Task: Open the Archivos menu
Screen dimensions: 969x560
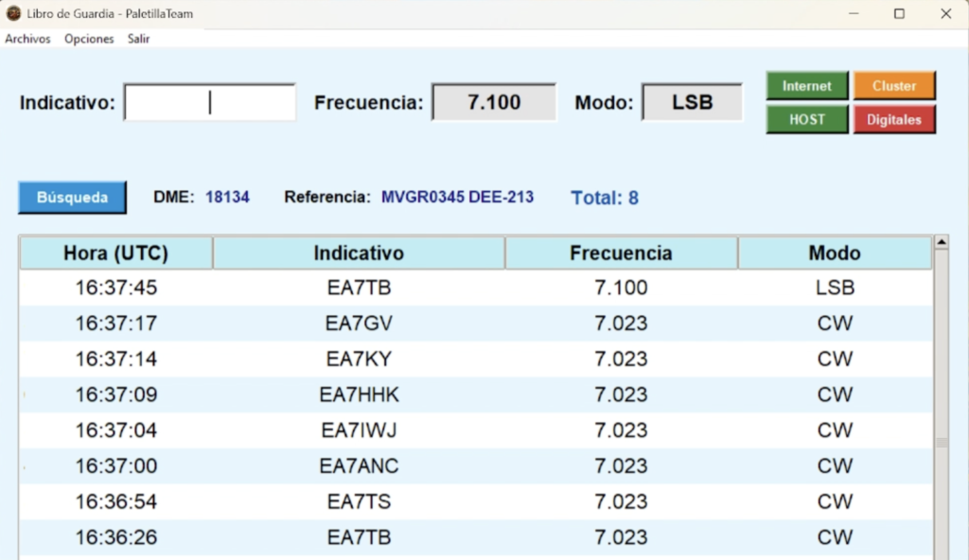Action: click(27, 39)
